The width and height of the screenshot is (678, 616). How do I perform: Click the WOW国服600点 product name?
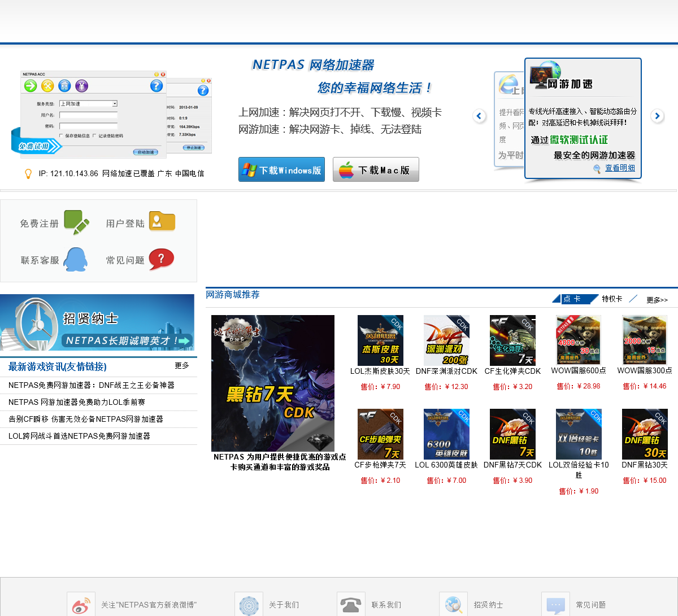[x=579, y=371]
